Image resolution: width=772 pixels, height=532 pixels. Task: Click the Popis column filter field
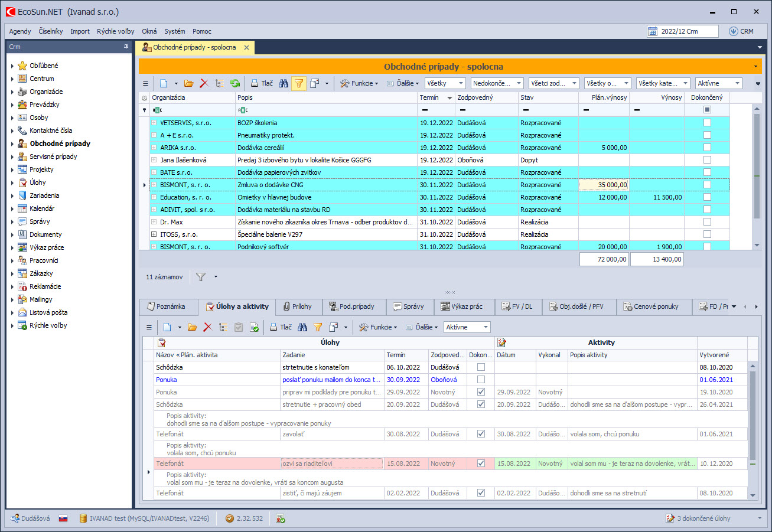click(326, 110)
